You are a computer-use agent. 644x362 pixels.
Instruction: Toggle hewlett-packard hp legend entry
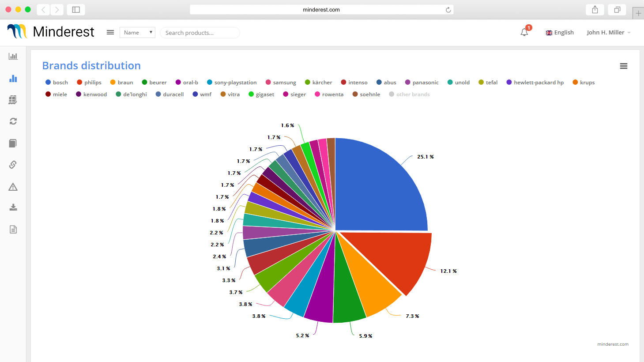point(535,83)
